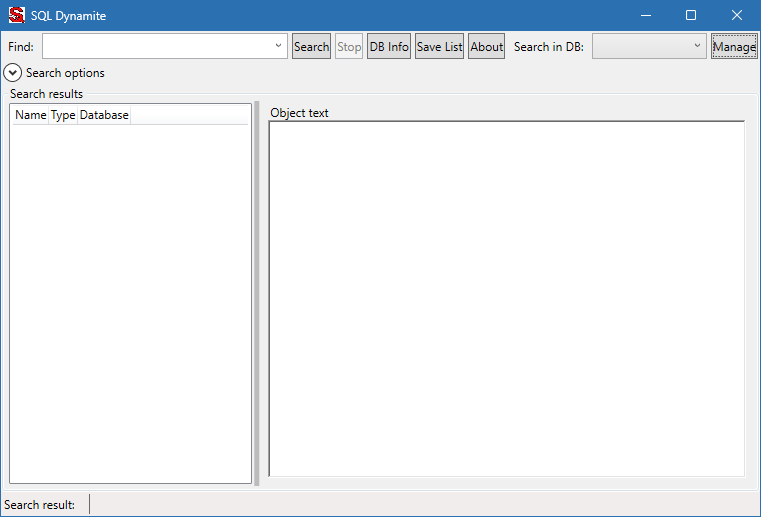Expand the Search options chevron
The height and width of the screenshot is (517, 761).
pyautogui.click(x=13, y=73)
